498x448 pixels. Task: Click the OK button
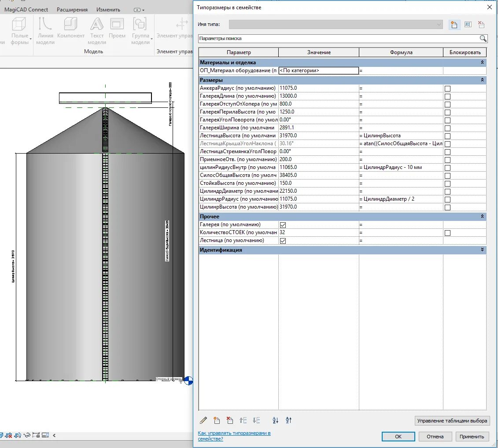tap(398, 437)
